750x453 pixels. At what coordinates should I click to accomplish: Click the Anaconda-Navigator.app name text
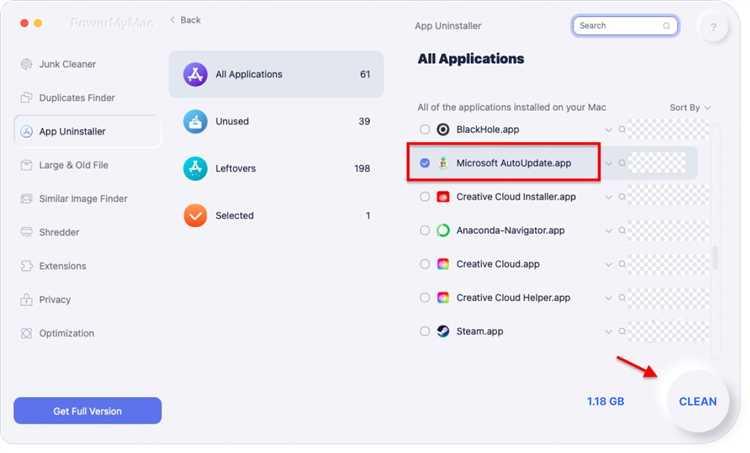coord(510,231)
